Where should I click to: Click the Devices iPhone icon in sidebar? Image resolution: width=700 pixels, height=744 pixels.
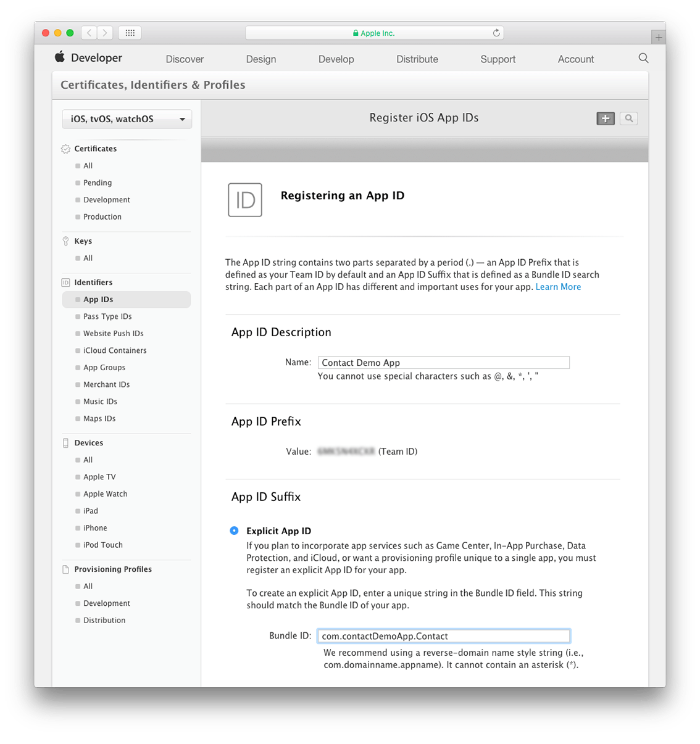[x=65, y=442]
